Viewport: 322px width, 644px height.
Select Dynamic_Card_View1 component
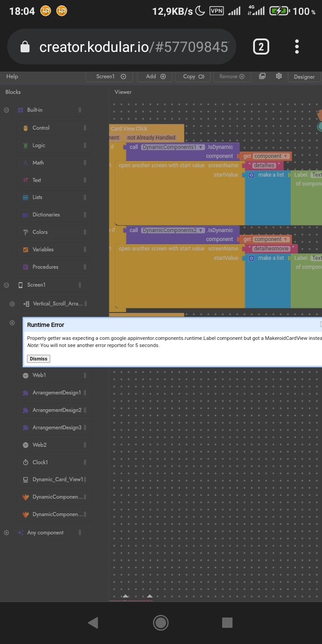(58, 479)
